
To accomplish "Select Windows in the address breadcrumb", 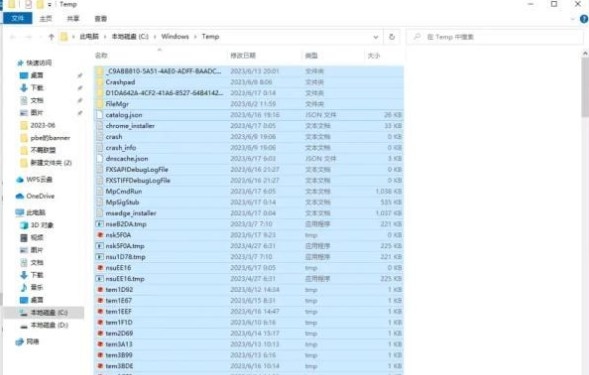I will click(175, 36).
